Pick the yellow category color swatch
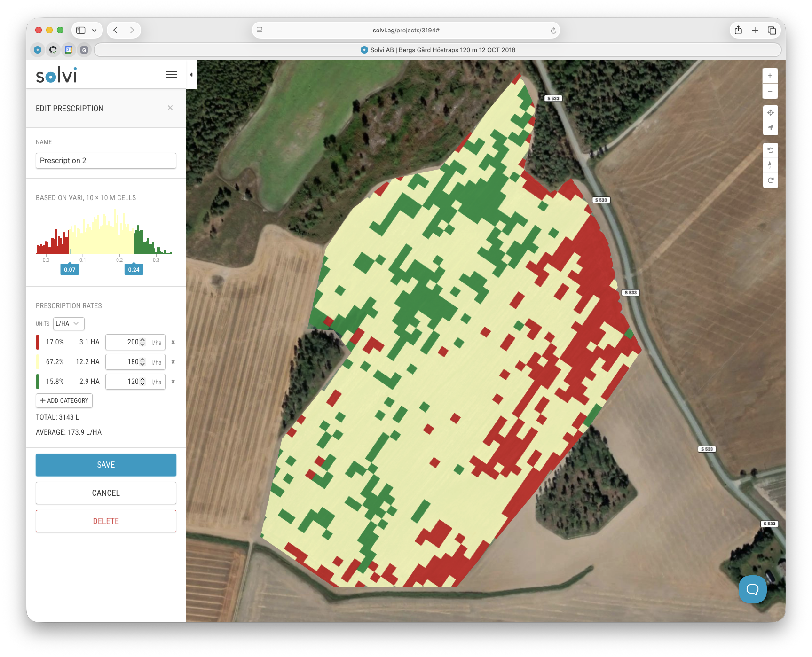Screen dimensions: 812x657 click(x=38, y=362)
